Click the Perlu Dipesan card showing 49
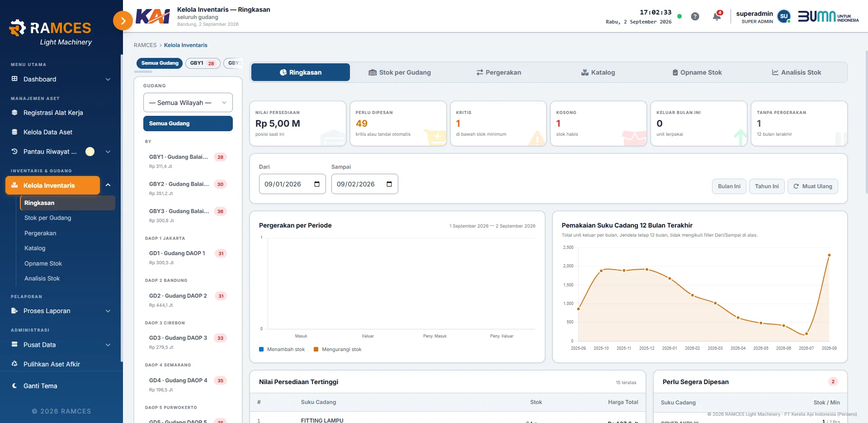 [398, 124]
